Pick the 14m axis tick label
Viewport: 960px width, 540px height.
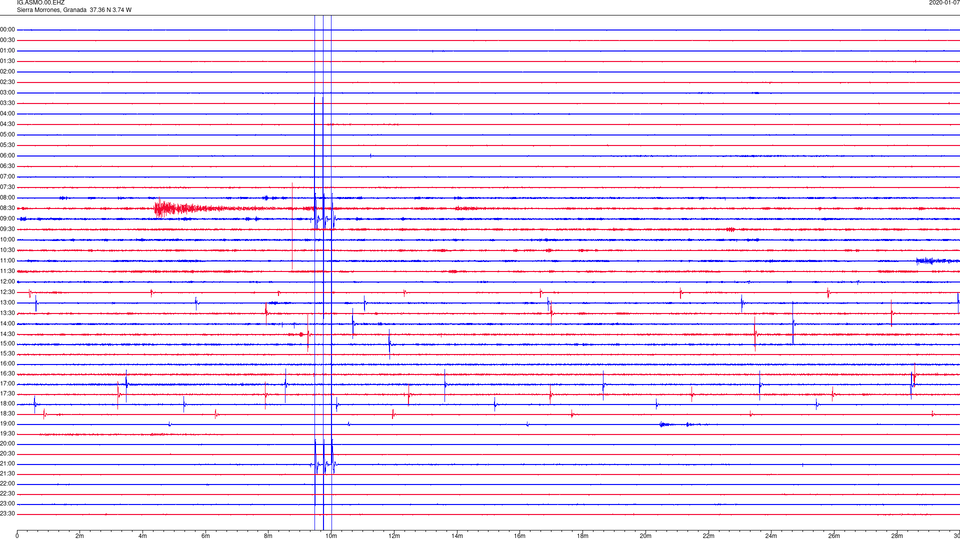457,536
